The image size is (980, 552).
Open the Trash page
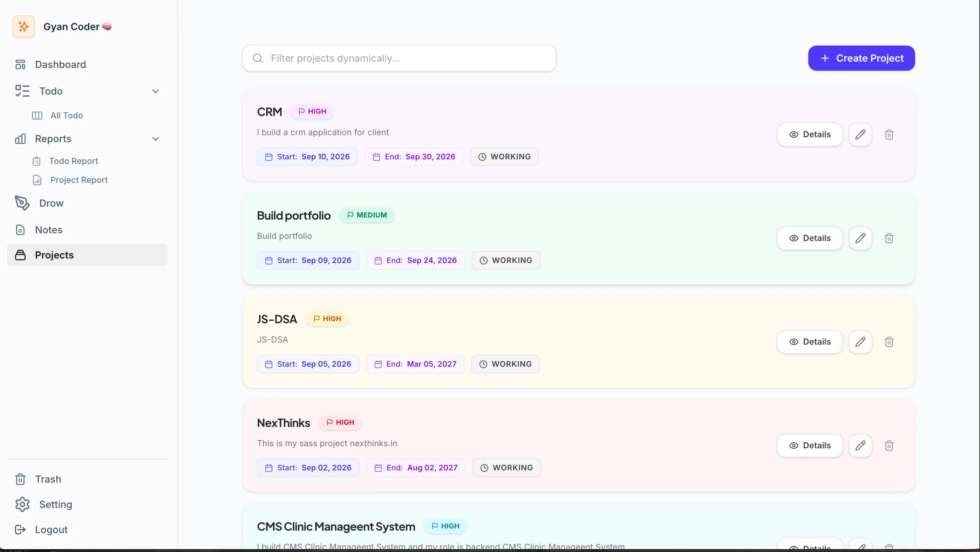[87, 479]
